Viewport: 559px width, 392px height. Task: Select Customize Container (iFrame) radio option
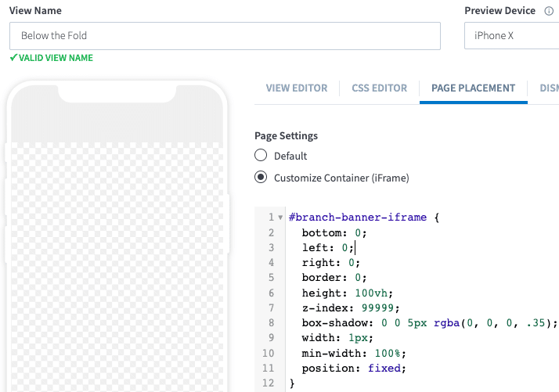[x=261, y=178]
